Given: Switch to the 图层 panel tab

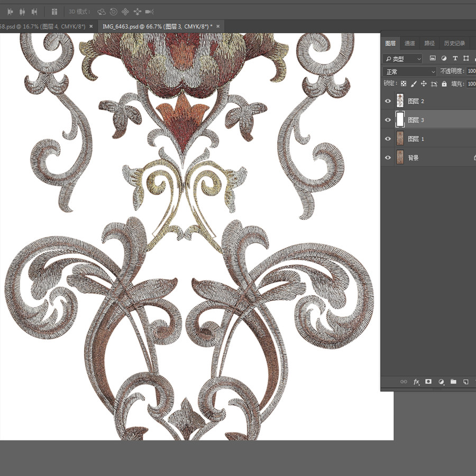Looking at the screenshot, I should 390,43.
